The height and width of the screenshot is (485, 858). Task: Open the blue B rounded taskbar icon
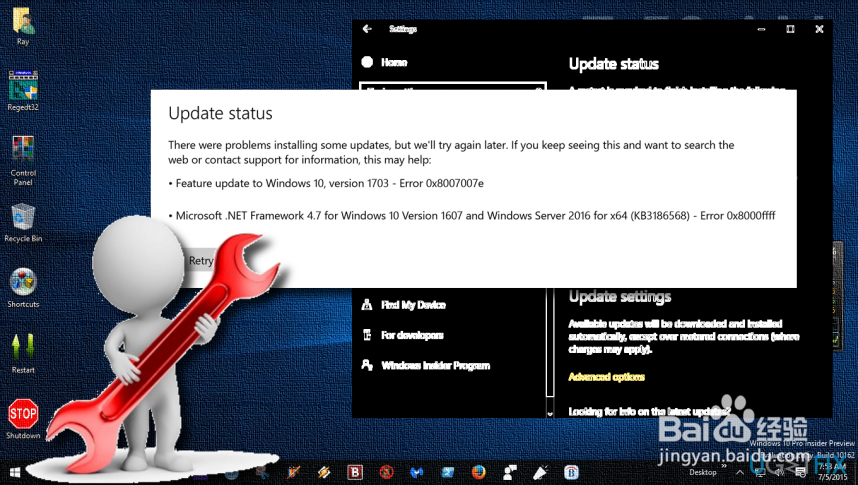[571, 472]
